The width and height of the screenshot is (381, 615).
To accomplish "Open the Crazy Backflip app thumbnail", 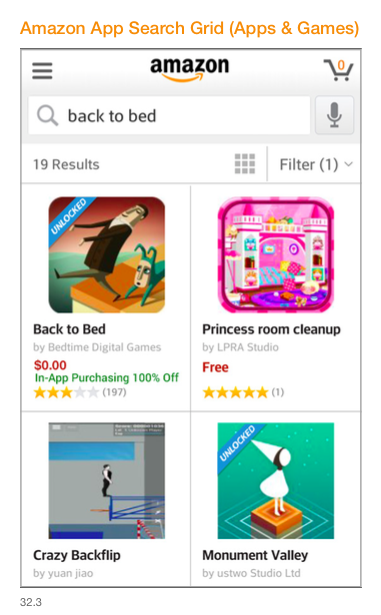I will (x=107, y=480).
